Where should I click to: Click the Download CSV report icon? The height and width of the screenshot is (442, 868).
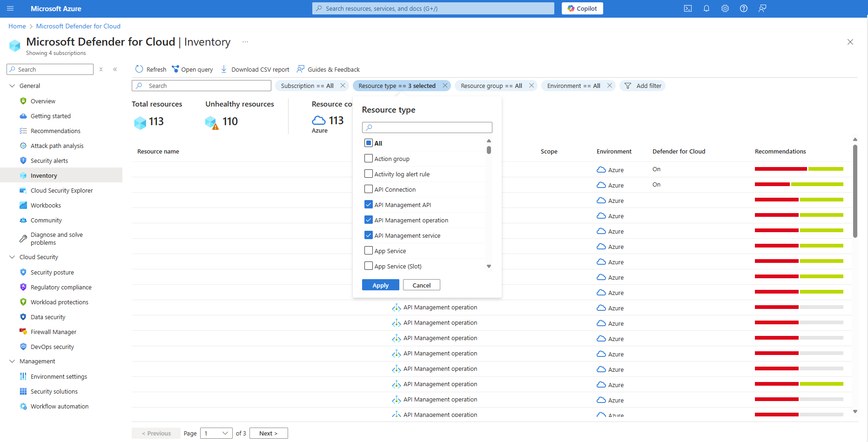click(224, 69)
